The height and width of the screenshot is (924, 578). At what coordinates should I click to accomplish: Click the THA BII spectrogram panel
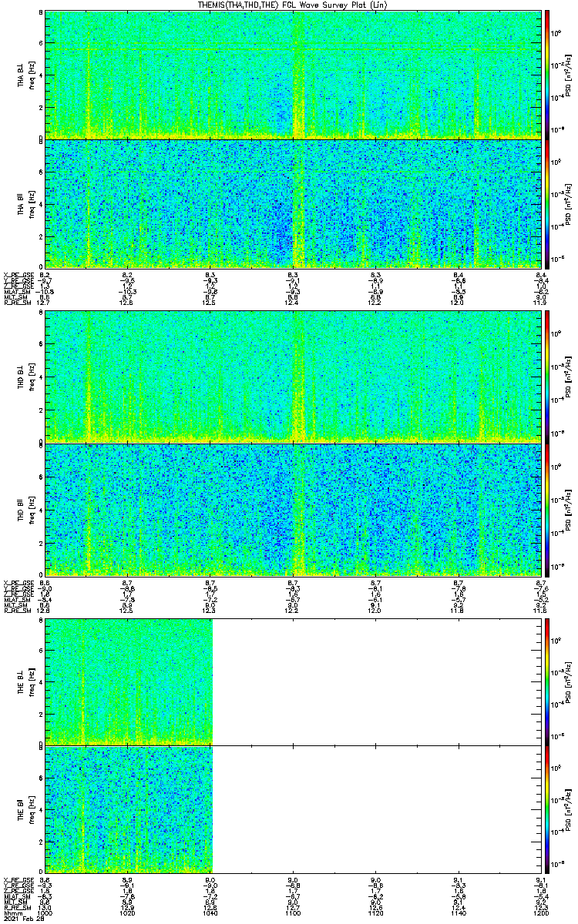point(293,203)
